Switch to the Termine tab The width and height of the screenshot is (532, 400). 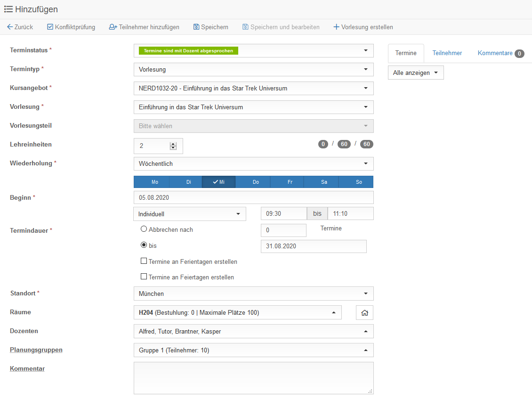coord(406,53)
